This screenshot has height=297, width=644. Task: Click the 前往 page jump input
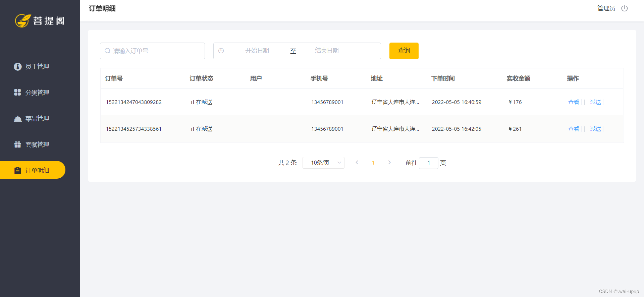429,163
